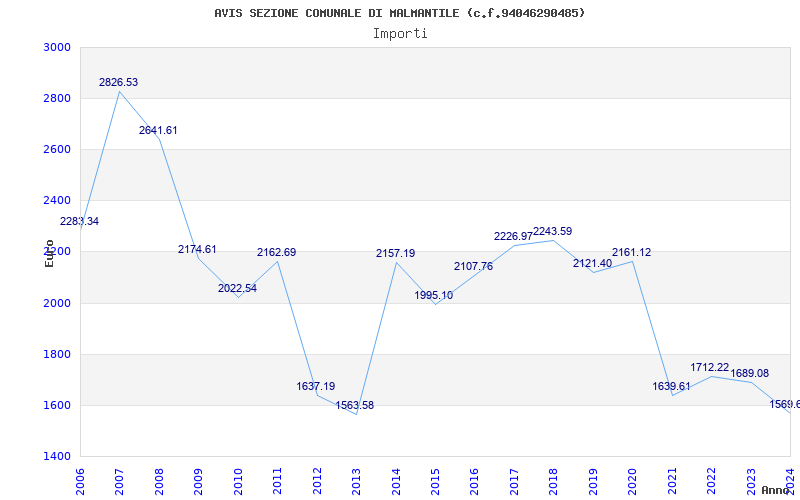Click the 2014 year axis label
Screen dimensions: 800x500
(x=396, y=482)
